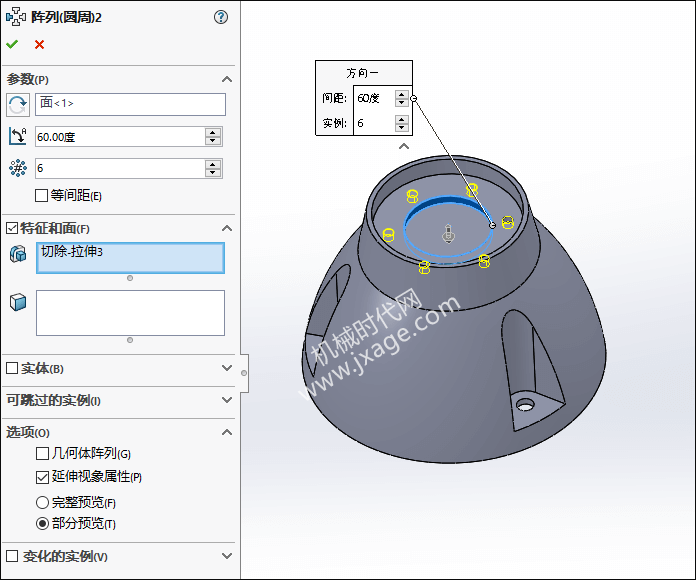
Task: Click the features to pattern icon
Action: point(18,254)
